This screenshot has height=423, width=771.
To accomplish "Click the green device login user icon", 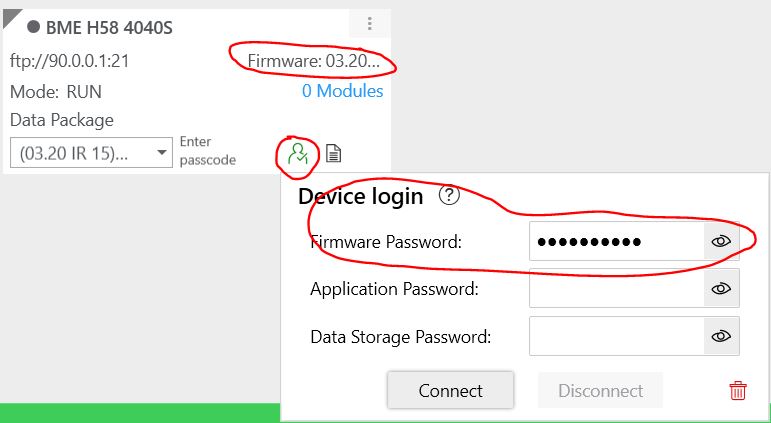I will 298,153.
